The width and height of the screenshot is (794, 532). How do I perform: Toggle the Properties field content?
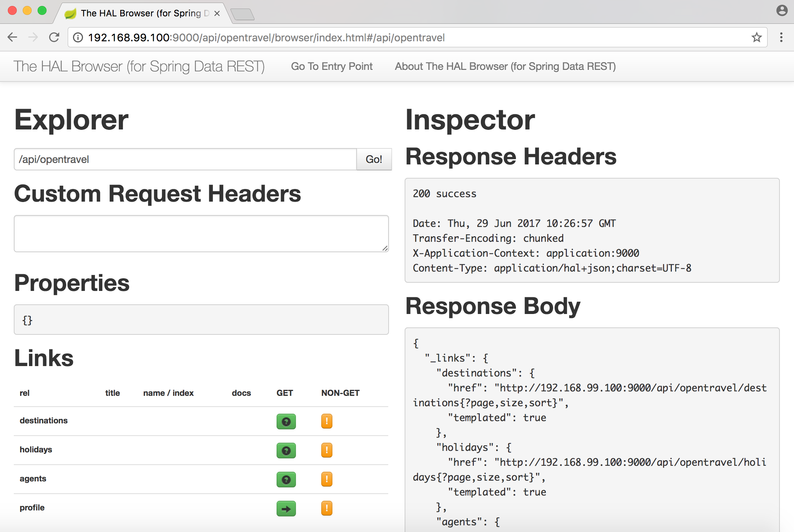pyautogui.click(x=28, y=321)
